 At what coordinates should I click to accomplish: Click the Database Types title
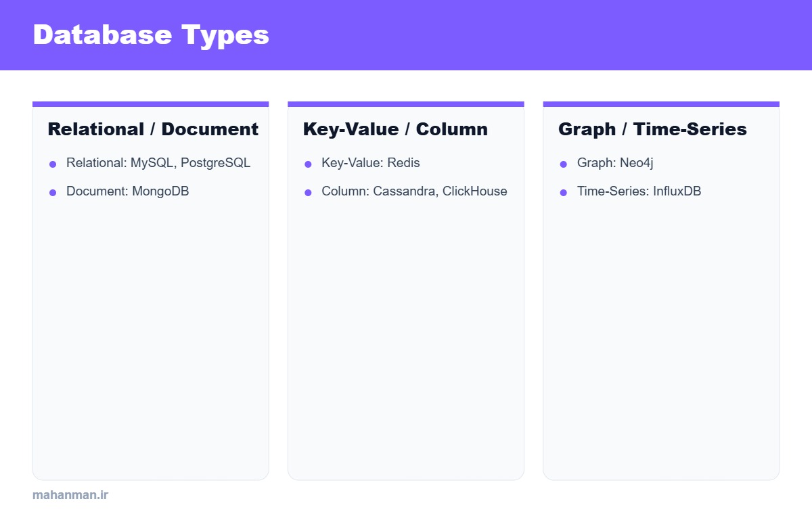pyautogui.click(x=151, y=35)
